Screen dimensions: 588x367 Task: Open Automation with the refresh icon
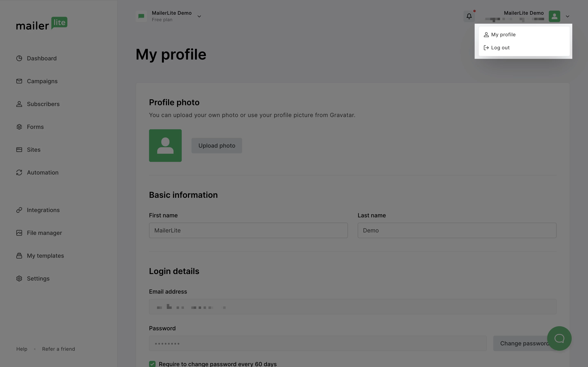(19, 172)
